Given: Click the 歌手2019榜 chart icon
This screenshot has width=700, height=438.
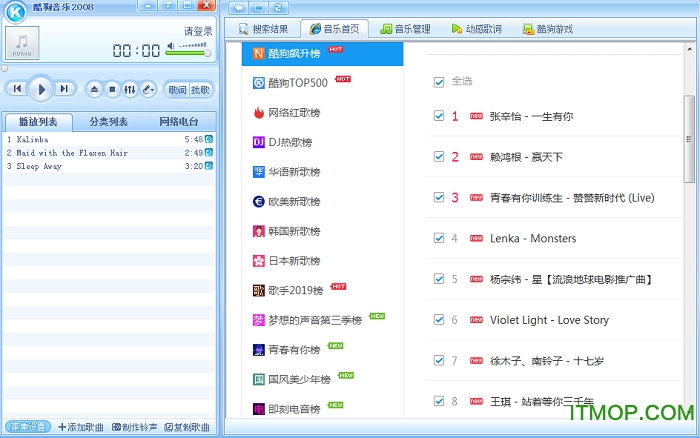Looking at the screenshot, I should coord(258,291).
